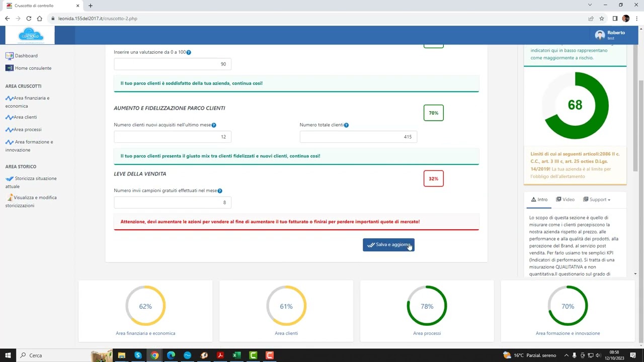
Task: Click help icon beside 'Numero clienti nuovi acquisiti'
Action: (214, 125)
